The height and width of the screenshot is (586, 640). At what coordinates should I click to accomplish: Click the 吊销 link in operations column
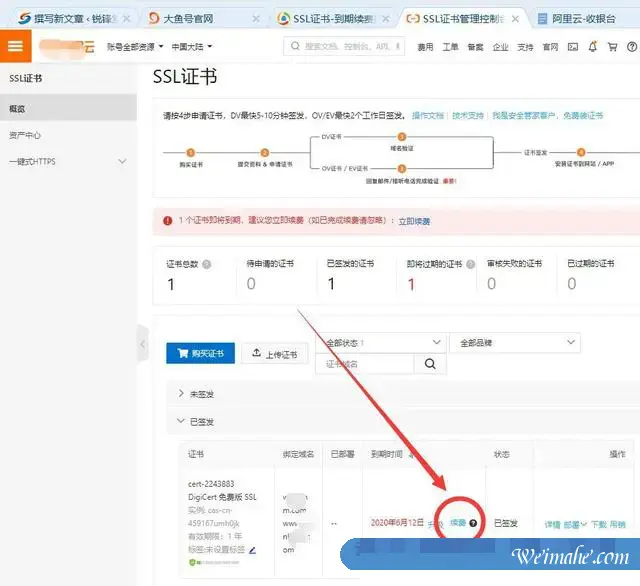[x=618, y=524]
